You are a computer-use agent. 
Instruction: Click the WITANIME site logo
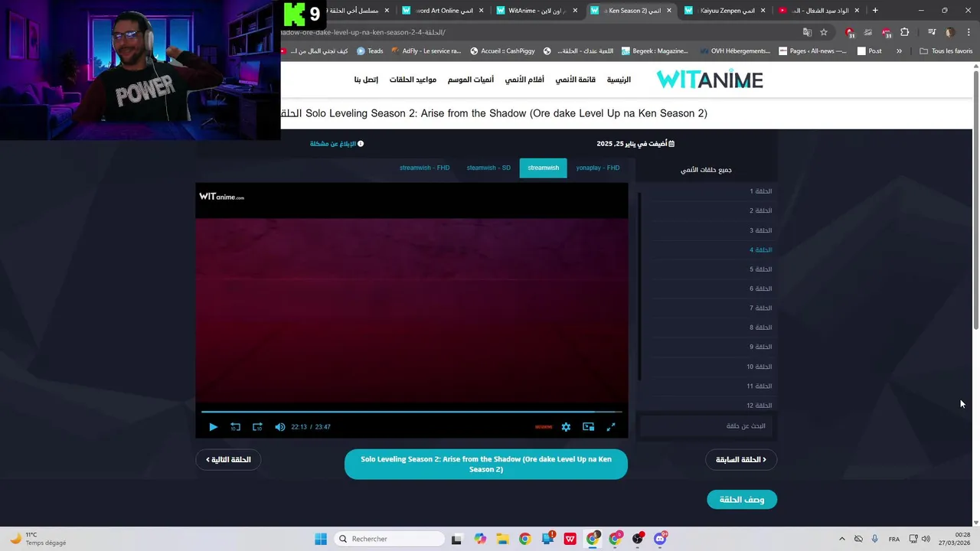pyautogui.click(x=710, y=80)
